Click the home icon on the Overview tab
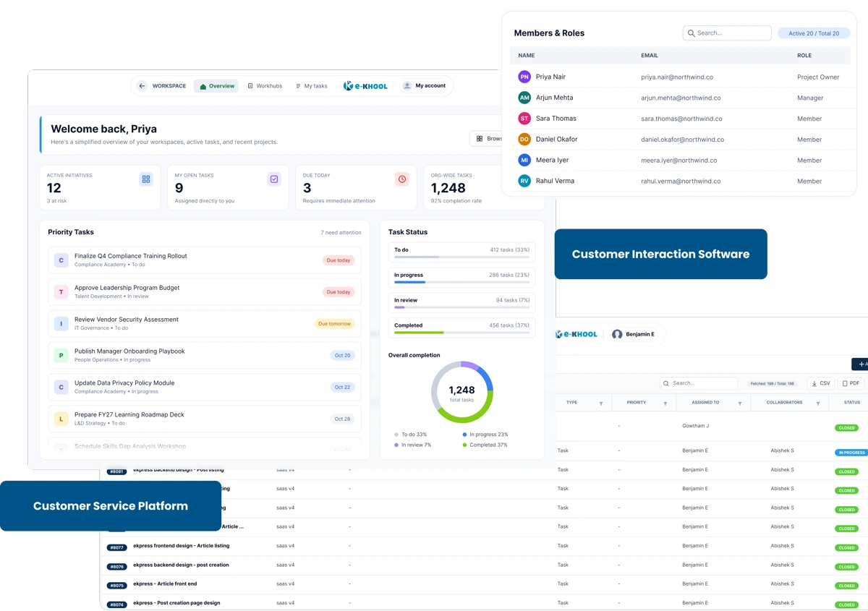868x611 pixels. point(203,86)
